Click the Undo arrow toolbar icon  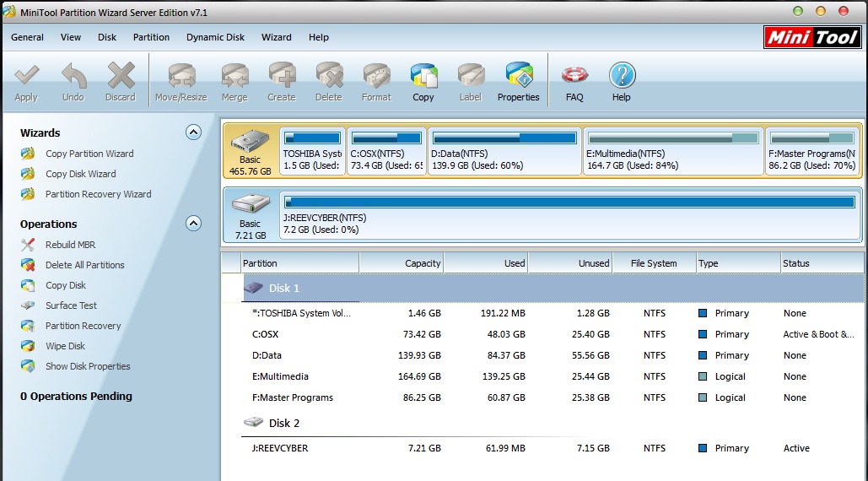(x=73, y=76)
